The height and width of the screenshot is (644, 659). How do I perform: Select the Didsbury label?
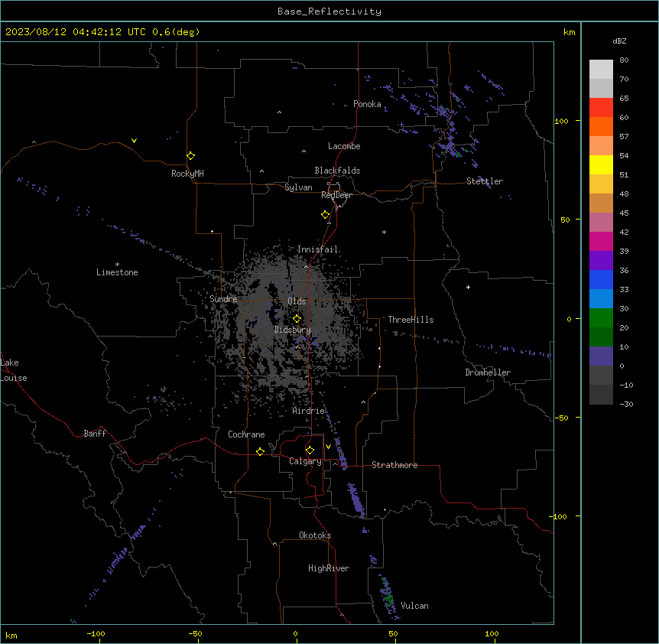292,330
